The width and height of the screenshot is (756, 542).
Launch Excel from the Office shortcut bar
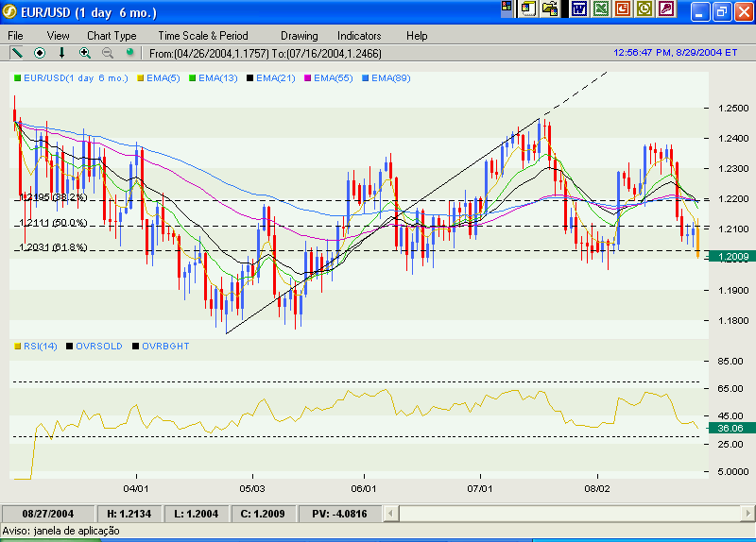tap(600, 9)
